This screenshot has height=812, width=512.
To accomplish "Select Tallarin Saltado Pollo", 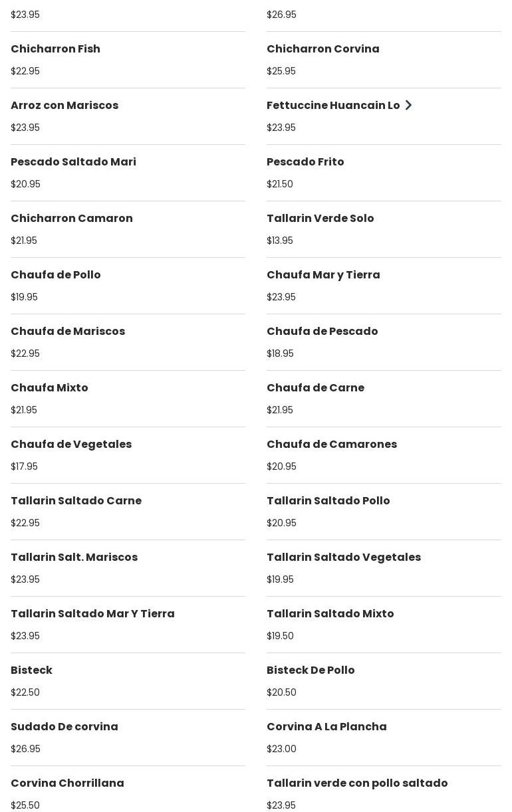I will coord(328,501).
